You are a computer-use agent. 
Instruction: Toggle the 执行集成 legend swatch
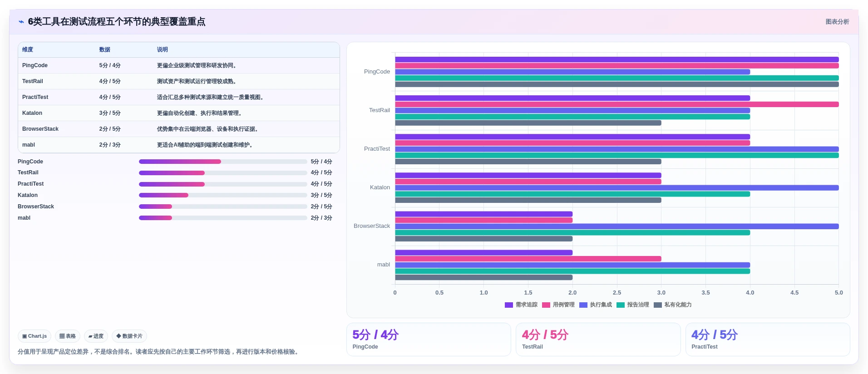[x=583, y=305]
